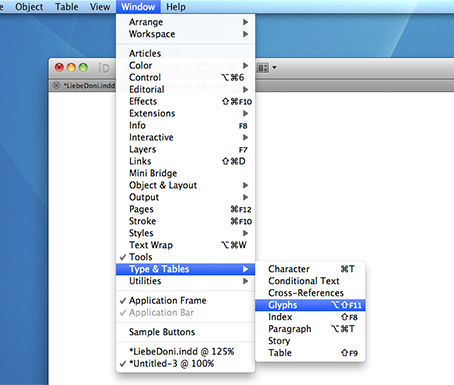The height and width of the screenshot is (385, 454).
Task: Launch Mini Bridge from Window menu
Action: (185, 173)
